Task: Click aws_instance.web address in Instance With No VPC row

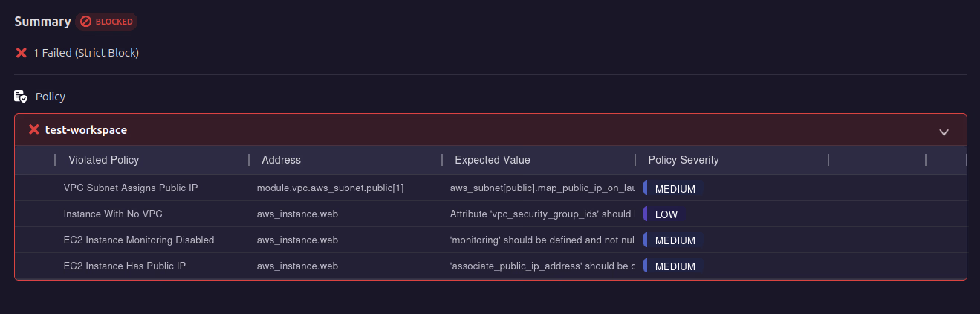Action: [x=298, y=214]
